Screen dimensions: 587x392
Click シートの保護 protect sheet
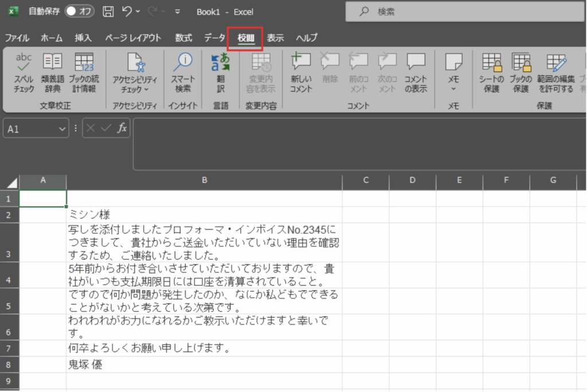[491, 73]
